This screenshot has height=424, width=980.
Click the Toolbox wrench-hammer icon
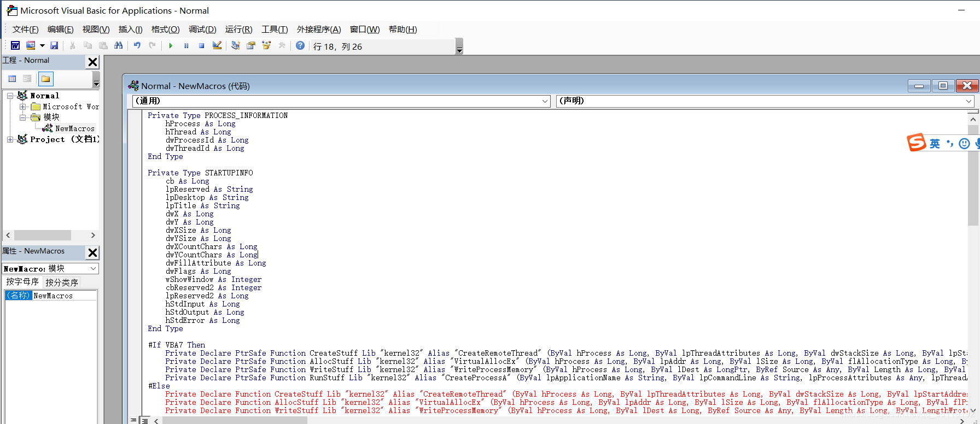pyautogui.click(x=282, y=46)
